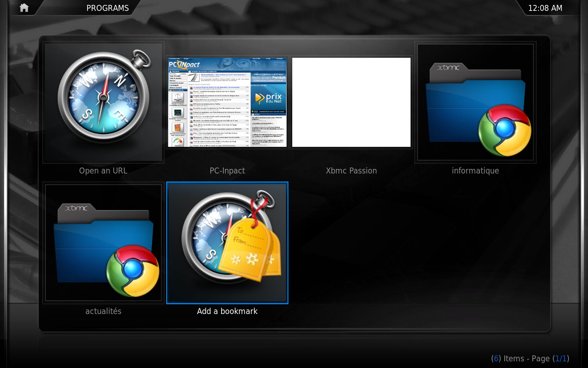The width and height of the screenshot is (588, 368).
Task: Select the Xbmc Passion label
Action: pos(351,171)
